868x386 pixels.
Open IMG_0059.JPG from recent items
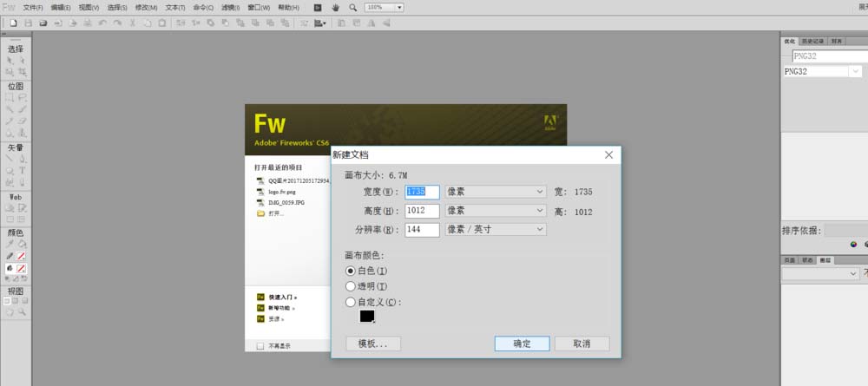click(286, 202)
